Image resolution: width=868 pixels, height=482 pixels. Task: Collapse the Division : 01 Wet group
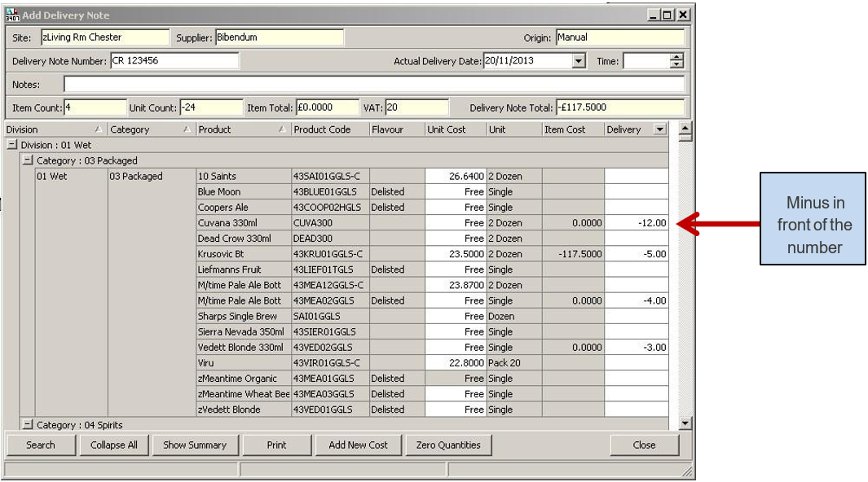pyautogui.click(x=12, y=145)
